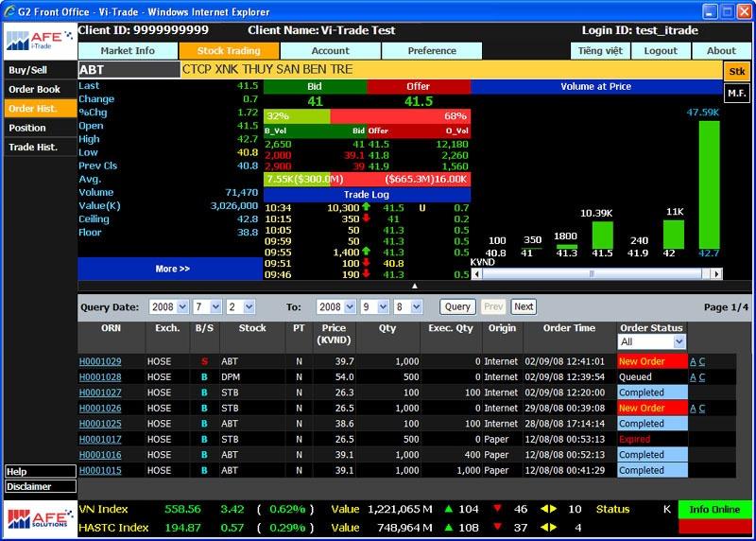This screenshot has height=541, width=756.
Task: Open the Account tab
Action: point(330,51)
